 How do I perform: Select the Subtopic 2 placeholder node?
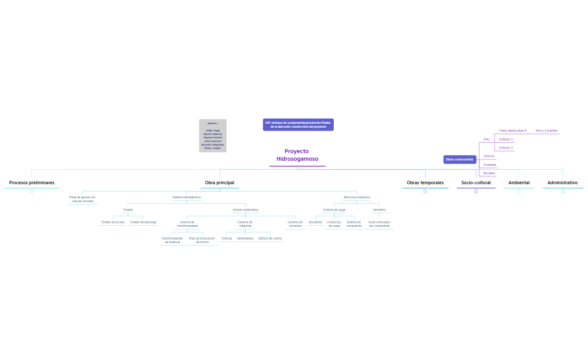tap(506, 139)
